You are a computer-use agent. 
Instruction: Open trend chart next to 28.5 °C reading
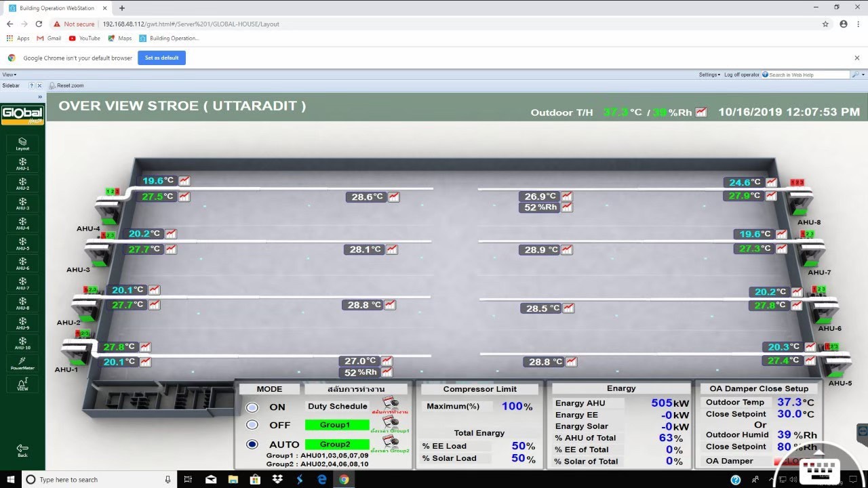pos(568,308)
